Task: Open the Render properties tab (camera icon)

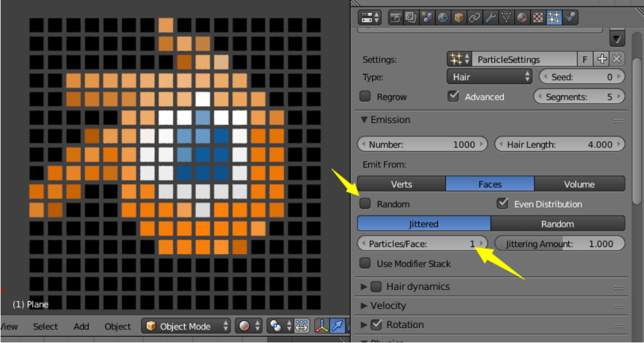Action: click(x=396, y=17)
